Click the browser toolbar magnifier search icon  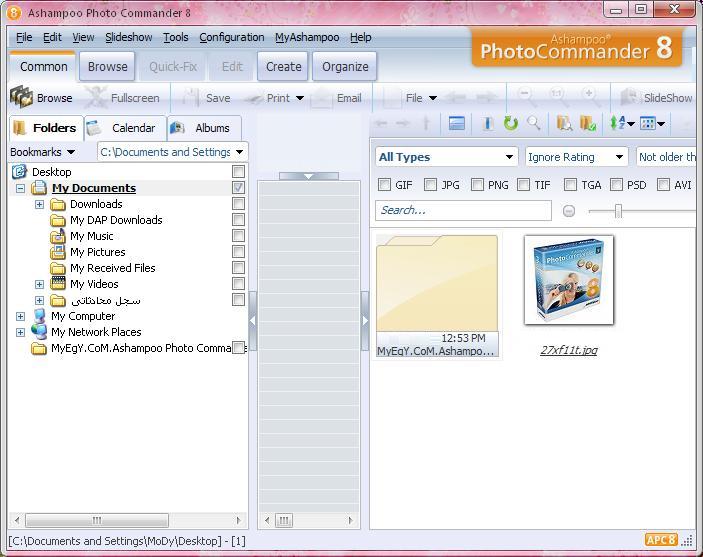(534, 123)
